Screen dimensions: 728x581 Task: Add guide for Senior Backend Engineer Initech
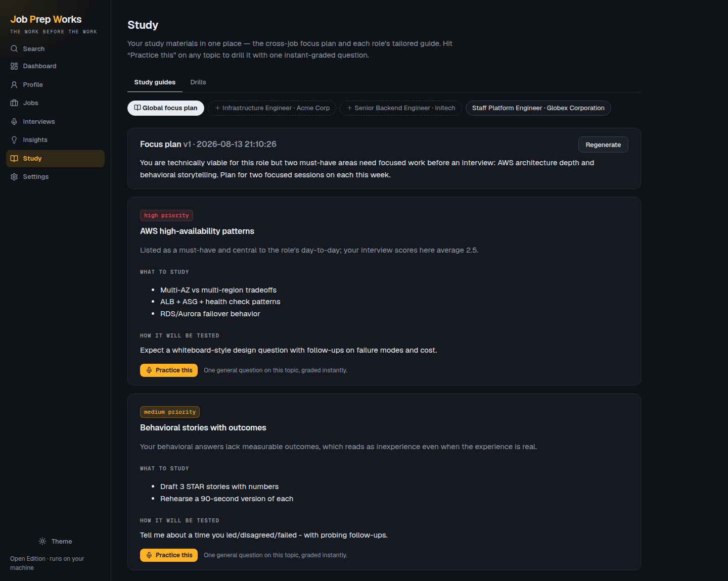click(401, 108)
